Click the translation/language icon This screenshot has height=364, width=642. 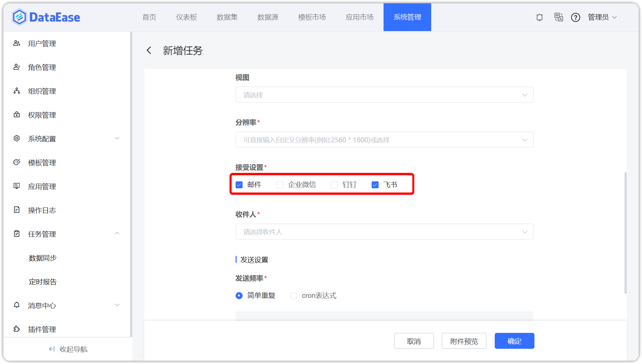click(559, 17)
